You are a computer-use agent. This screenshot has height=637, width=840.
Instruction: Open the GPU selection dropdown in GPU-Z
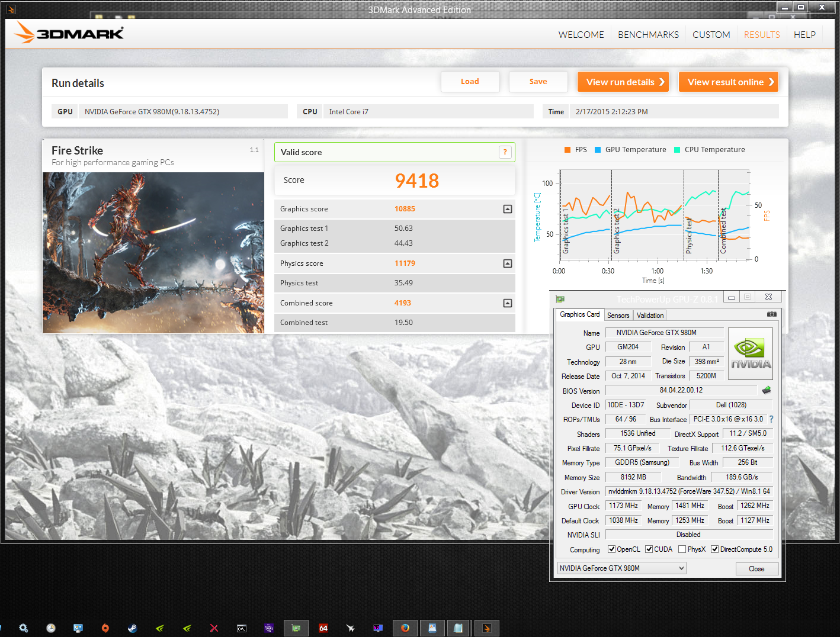621,568
